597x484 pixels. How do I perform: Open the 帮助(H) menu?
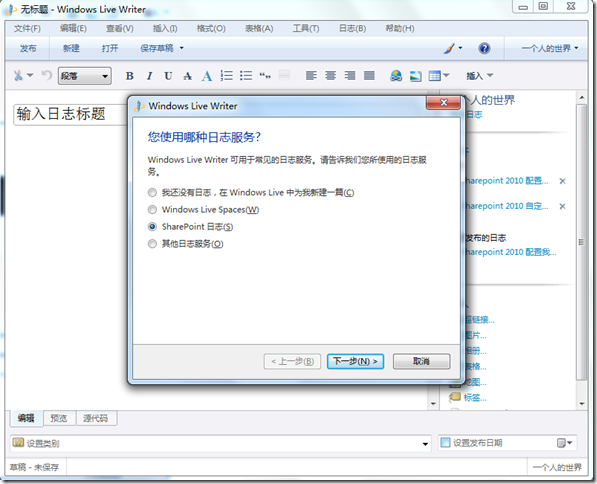click(x=400, y=28)
